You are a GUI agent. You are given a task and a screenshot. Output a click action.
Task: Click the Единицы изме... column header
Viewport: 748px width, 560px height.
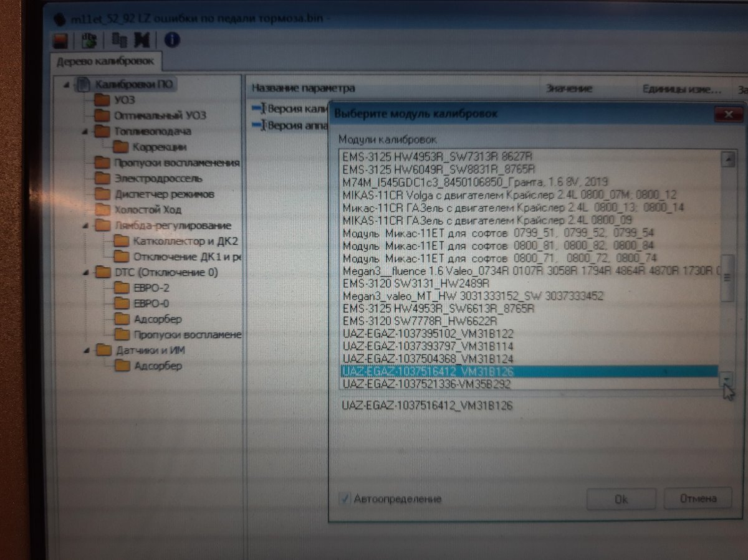point(681,89)
